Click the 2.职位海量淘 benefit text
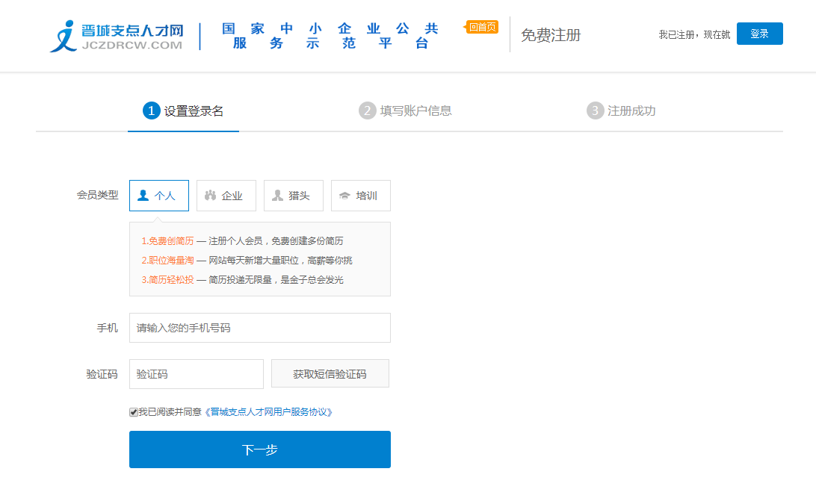 [x=167, y=260]
